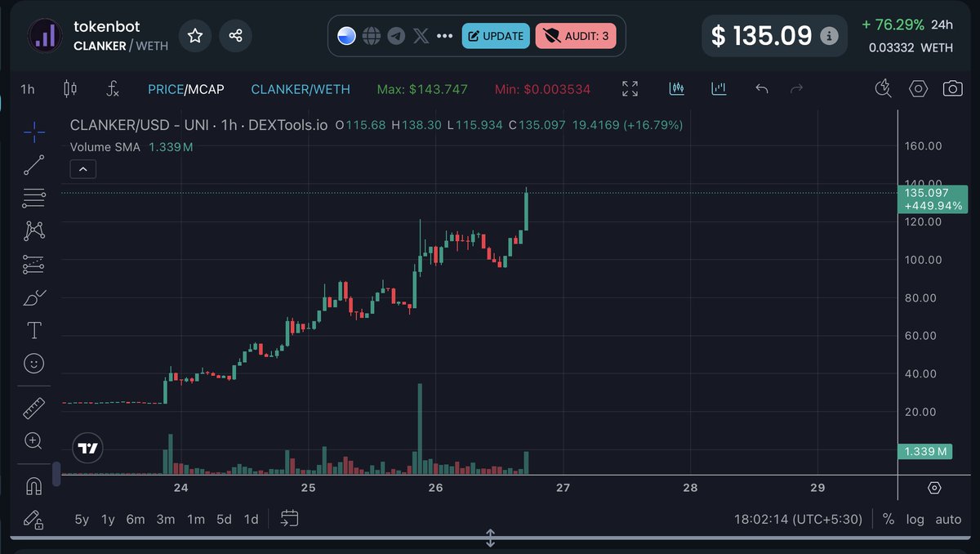This screenshot has height=554, width=980.
Task: Open the emoji sticker tool
Action: 33,363
